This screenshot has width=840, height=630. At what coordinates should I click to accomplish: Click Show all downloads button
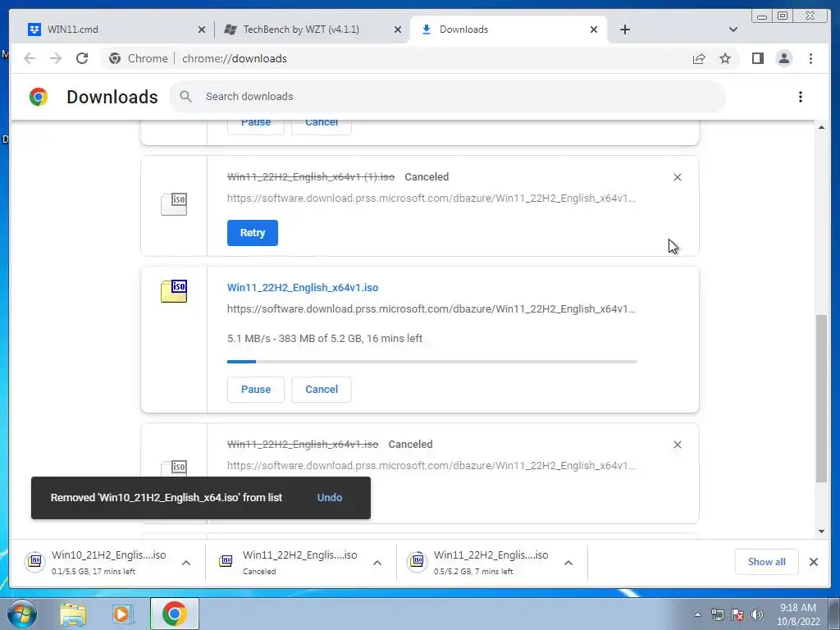coord(767,562)
